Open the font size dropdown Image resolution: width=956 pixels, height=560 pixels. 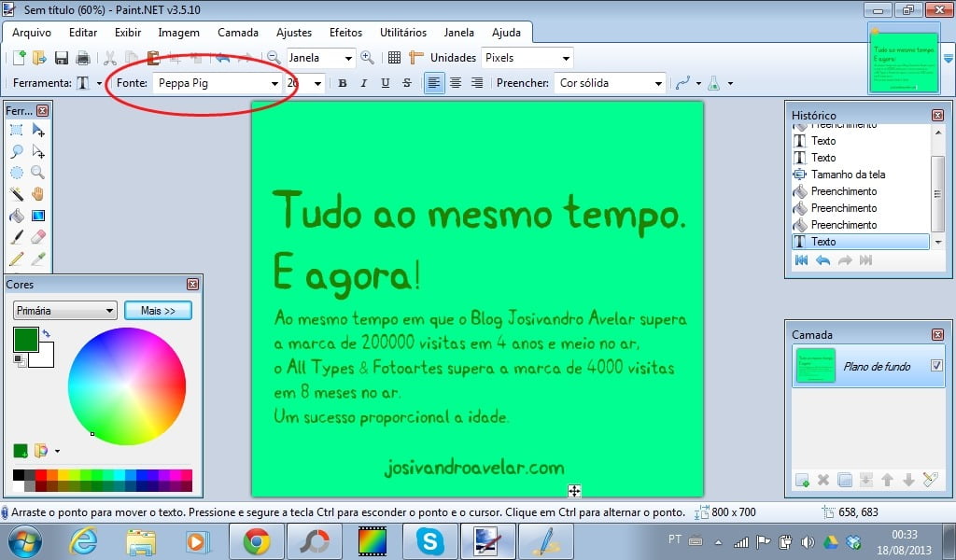click(x=317, y=83)
